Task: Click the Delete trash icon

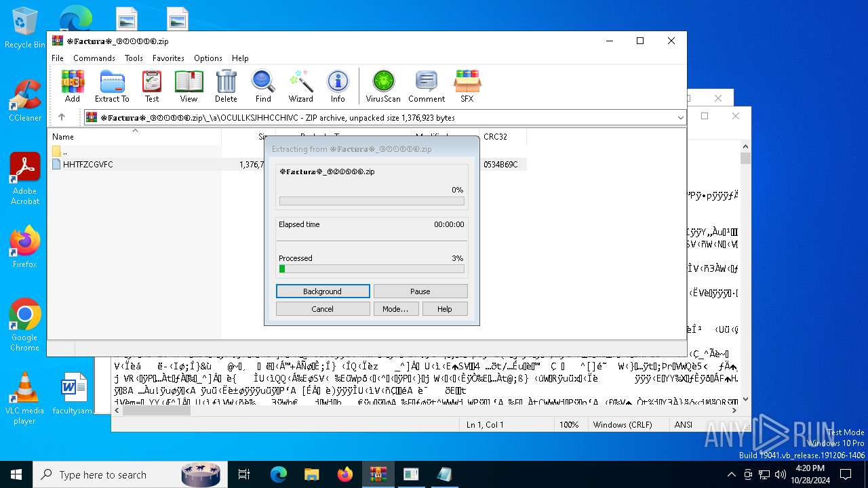Action: pyautogui.click(x=226, y=86)
